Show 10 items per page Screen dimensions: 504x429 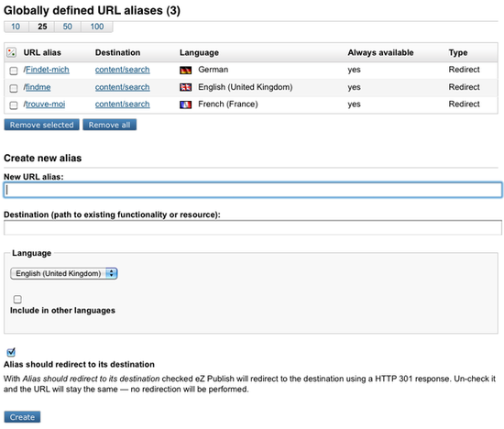coord(16,27)
